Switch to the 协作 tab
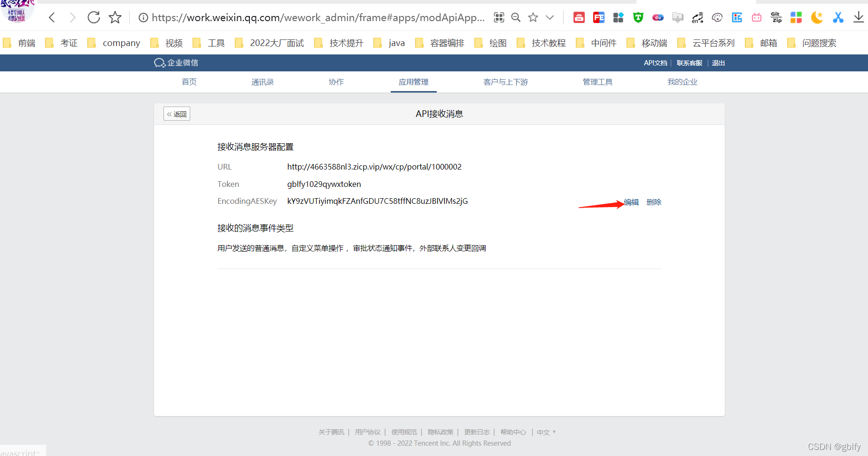This screenshot has width=868, height=456. 336,82
